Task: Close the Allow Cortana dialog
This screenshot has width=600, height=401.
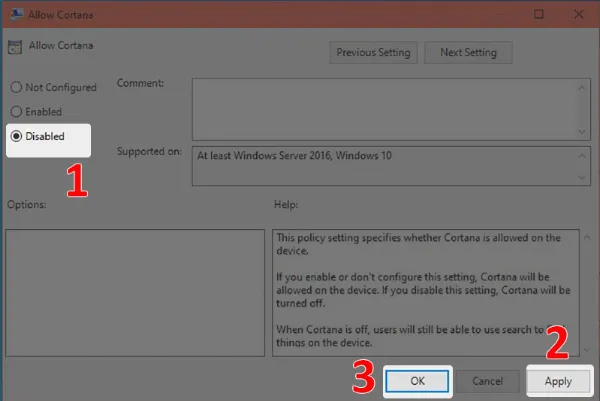Action: tap(579, 14)
